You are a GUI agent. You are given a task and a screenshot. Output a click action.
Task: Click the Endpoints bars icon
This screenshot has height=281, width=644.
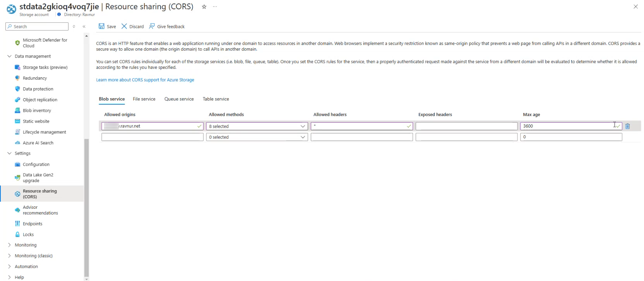point(17,224)
